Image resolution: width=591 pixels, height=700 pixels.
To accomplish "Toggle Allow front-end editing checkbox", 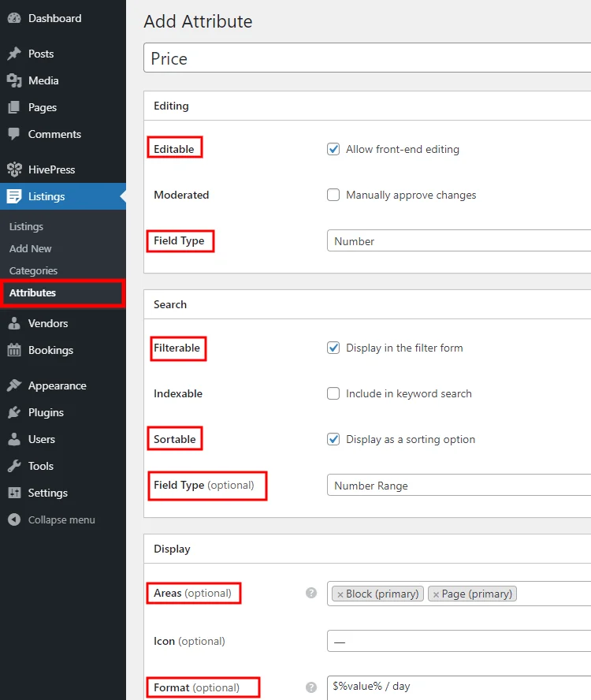I will [333, 149].
